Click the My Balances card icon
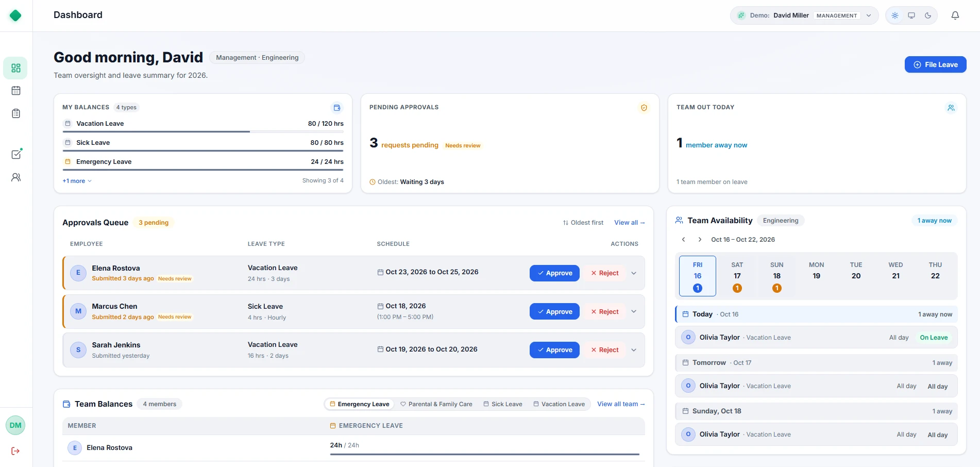 tap(337, 108)
